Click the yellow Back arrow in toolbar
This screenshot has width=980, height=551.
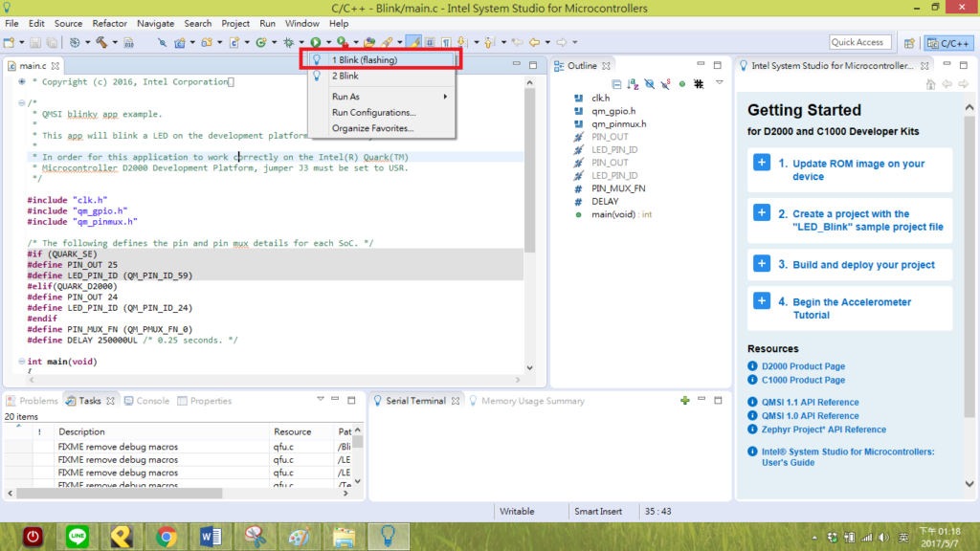pyautogui.click(x=534, y=42)
